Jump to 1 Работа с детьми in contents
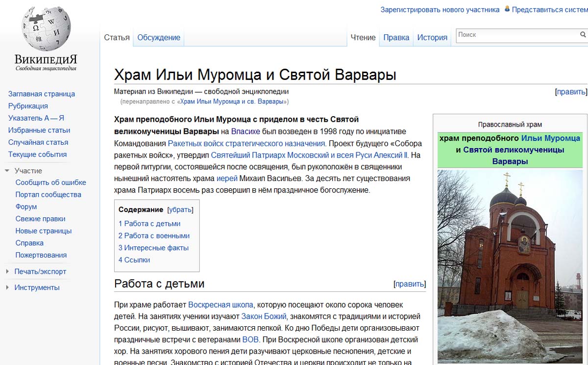588x365 pixels. pyautogui.click(x=149, y=224)
